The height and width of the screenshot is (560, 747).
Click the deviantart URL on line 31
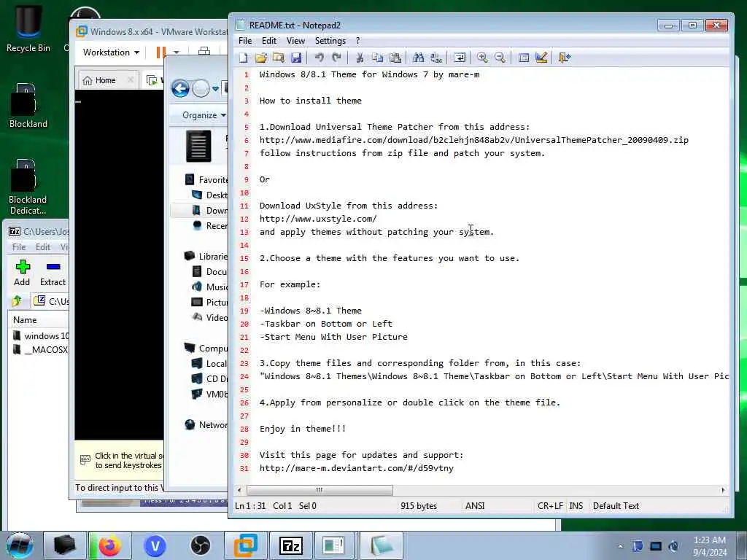click(x=356, y=468)
